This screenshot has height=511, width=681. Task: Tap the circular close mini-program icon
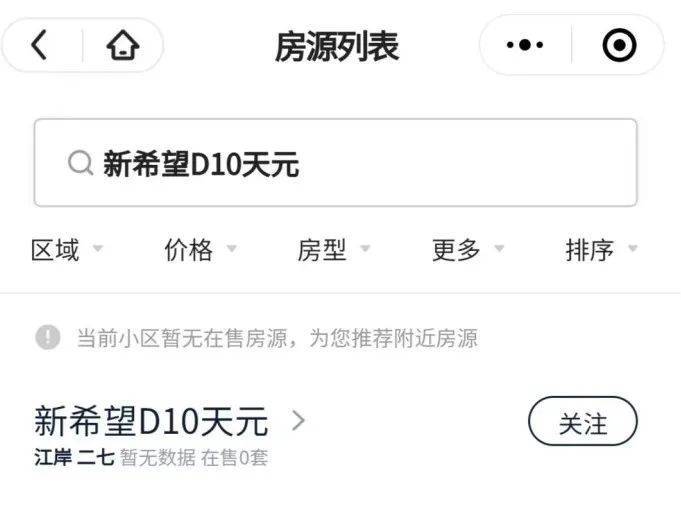click(619, 45)
